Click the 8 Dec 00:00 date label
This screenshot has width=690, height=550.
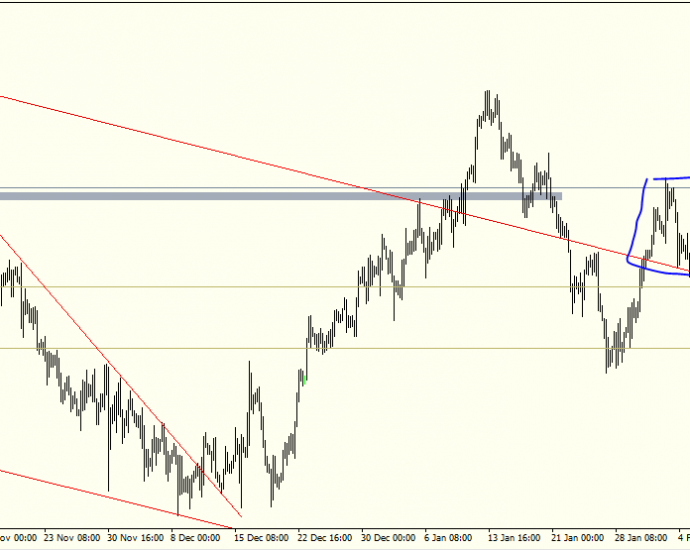195,538
